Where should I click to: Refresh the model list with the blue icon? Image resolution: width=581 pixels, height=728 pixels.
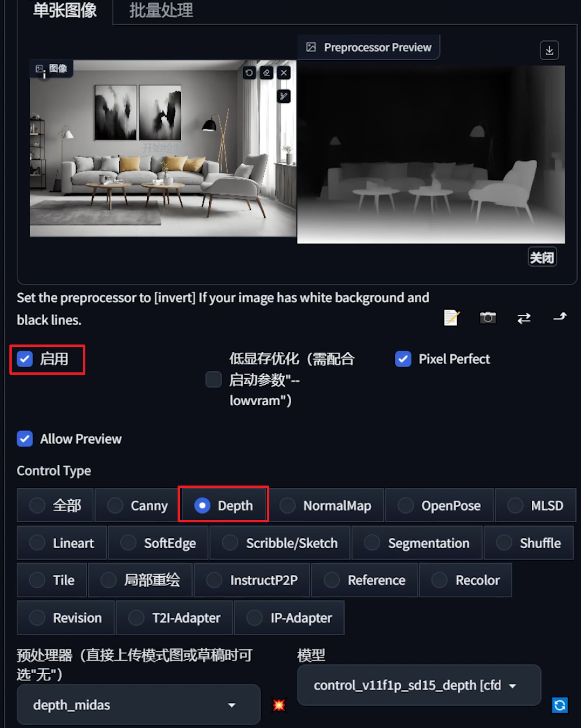pos(560,705)
